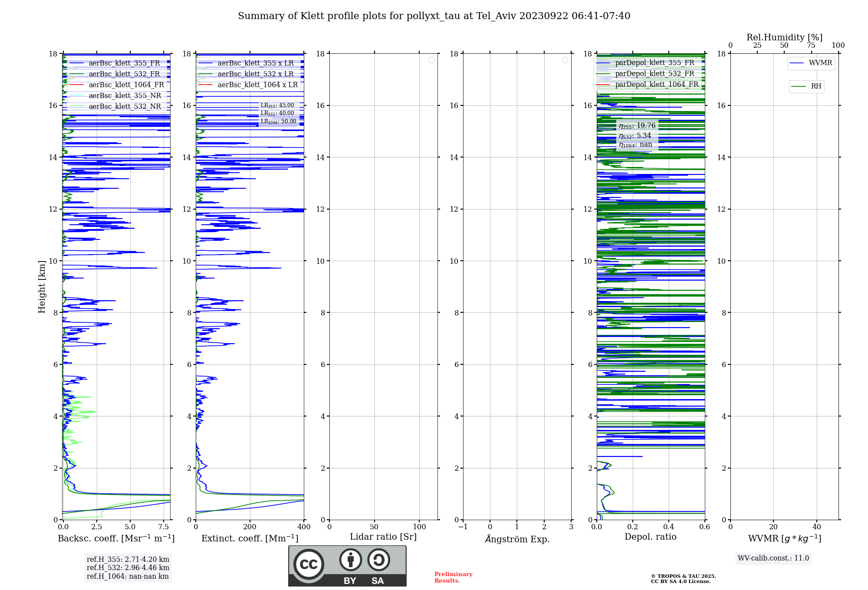The image size is (868, 590).
Task: Select legend entry aerBsc_klett_532 x LR
Action: [x=247, y=74]
